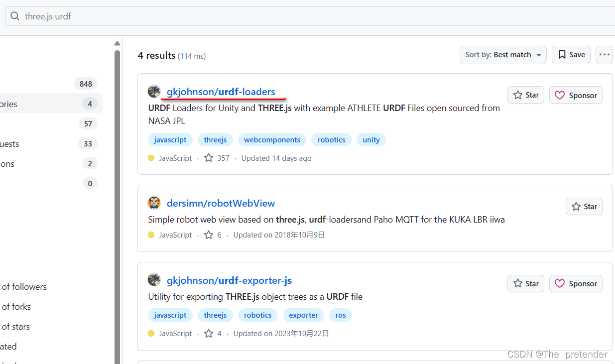
Task: Select the unity topic tag
Action: click(x=371, y=140)
